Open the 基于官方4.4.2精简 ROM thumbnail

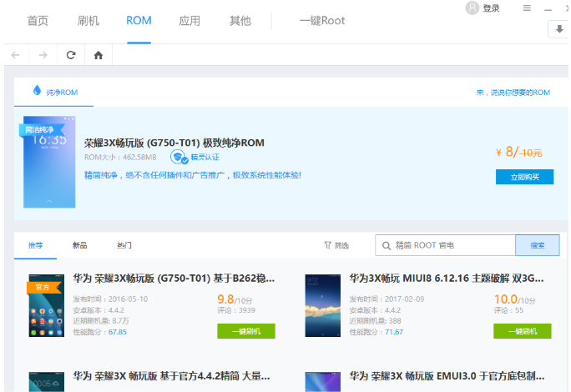pos(47,382)
